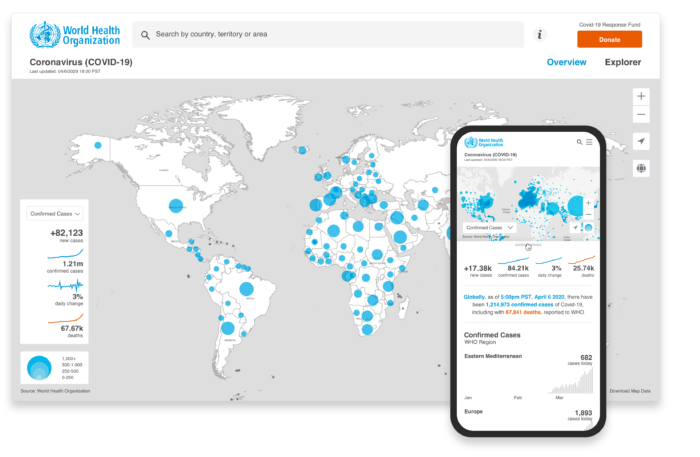
Task: Click the '25.74k' deaths figure on the phone
Action: pyautogui.click(x=583, y=268)
